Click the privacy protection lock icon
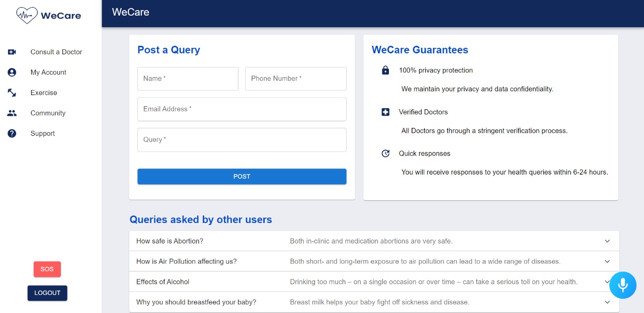The height and width of the screenshot is (313, 644). pyautogui.click(x=385, y=70)
